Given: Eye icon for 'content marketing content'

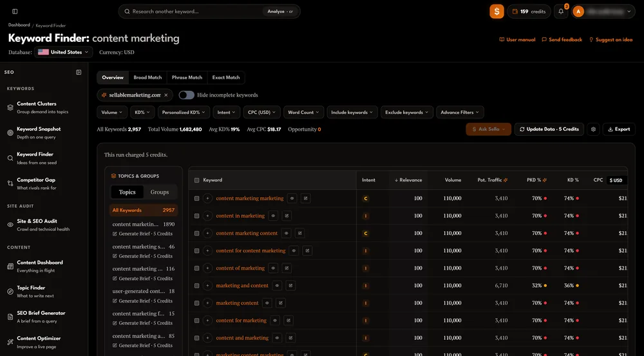Looking at the screenshot, I should 287,233.
